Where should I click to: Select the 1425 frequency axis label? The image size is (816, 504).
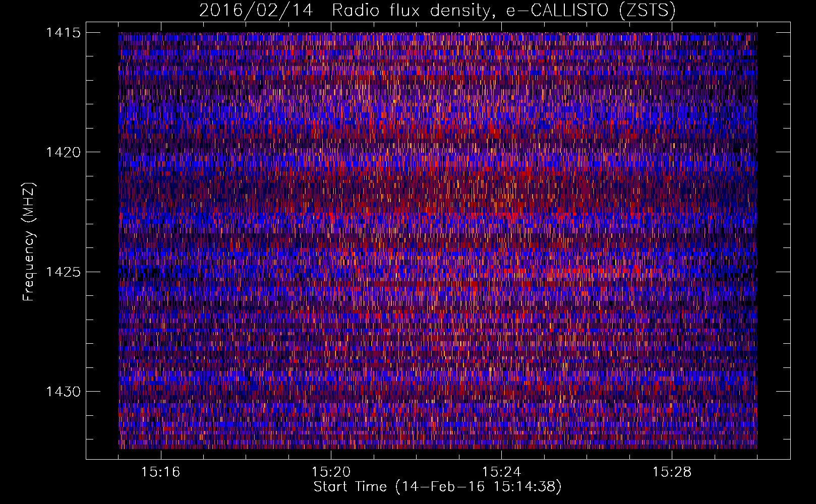pos(63,272)
